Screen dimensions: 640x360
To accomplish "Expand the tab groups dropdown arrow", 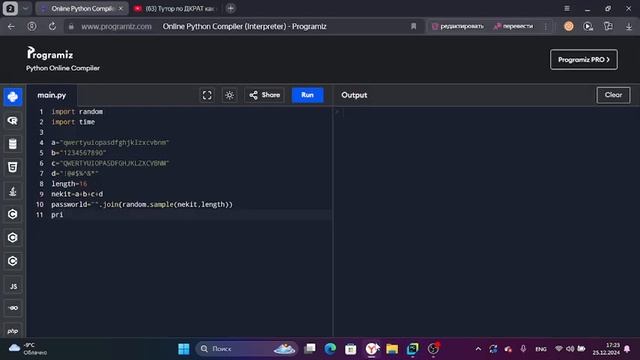I will tap(25, 8).
